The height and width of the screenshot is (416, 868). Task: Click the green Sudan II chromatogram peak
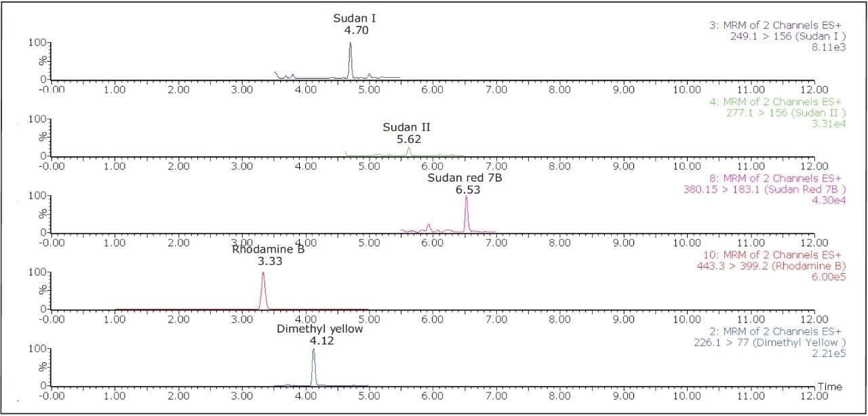pyautogui.click(x=409, y=151)
